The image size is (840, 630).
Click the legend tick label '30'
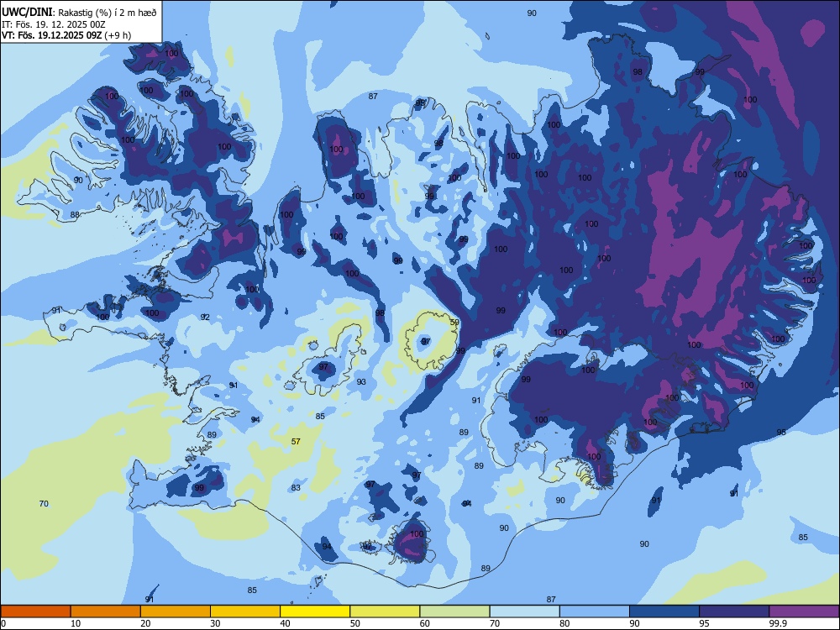click(x=215, y=623)
